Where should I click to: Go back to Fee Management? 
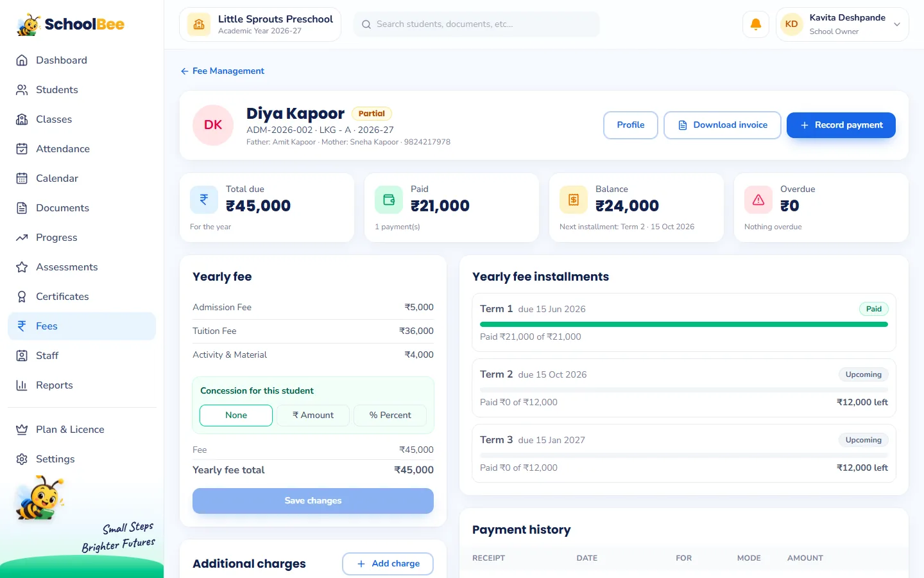pyautogui.click(x=222, y=71)
